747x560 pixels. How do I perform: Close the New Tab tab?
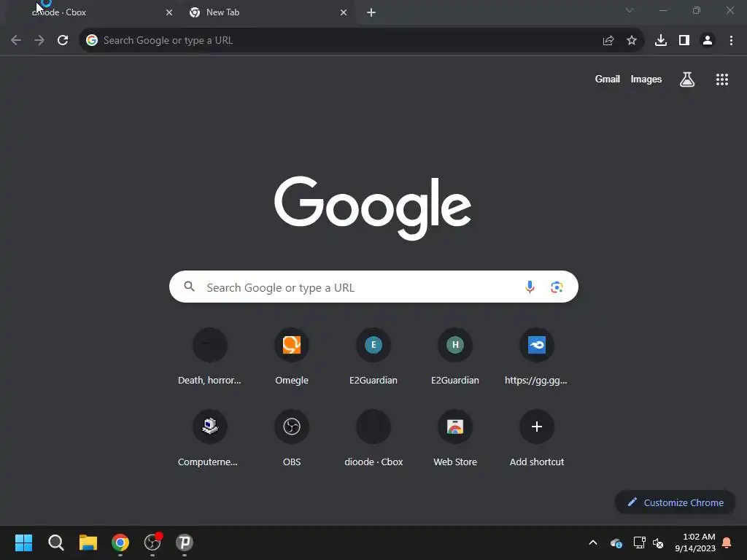coord(344,12)
